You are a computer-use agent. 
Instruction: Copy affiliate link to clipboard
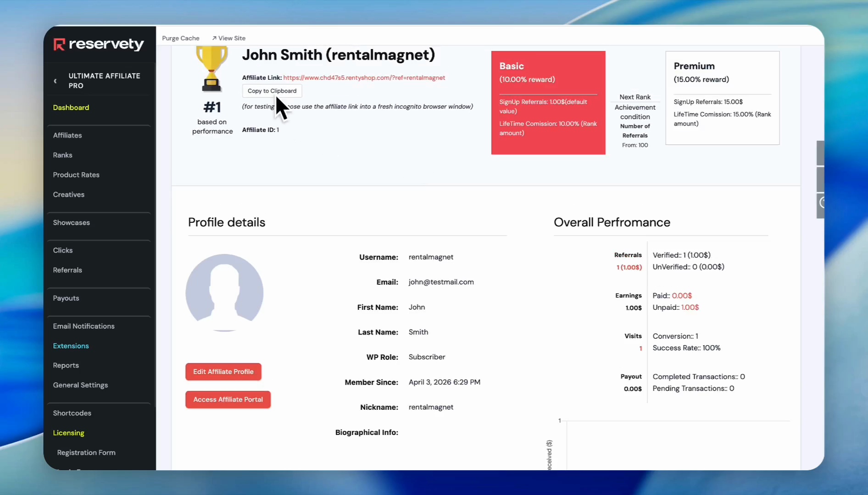[x=272, y=91]
